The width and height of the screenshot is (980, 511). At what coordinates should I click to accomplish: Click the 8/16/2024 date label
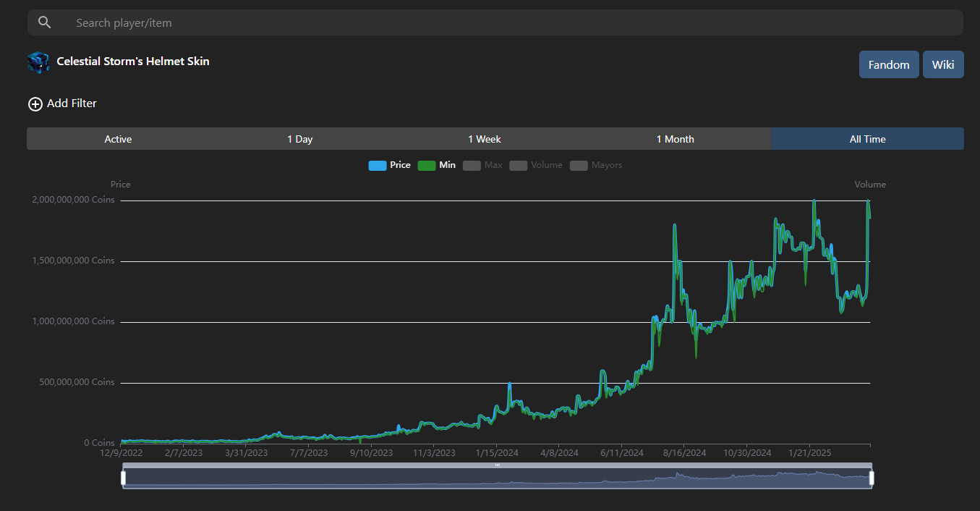pyautogui.click(x=684, y=453)
